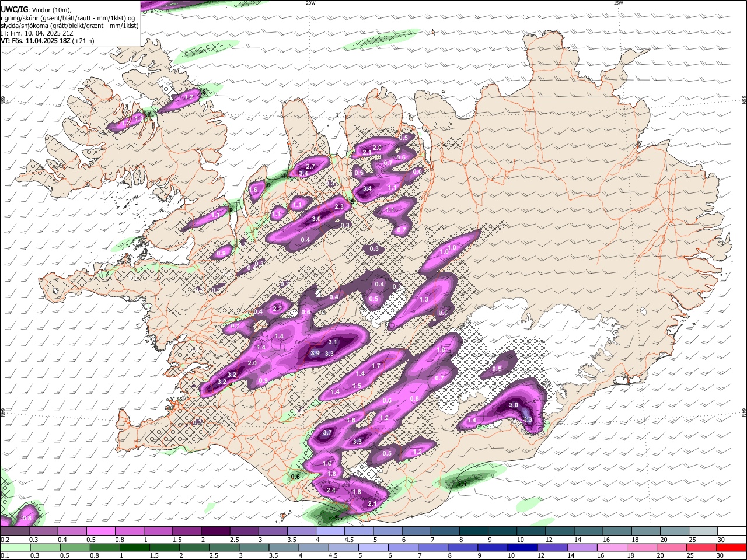747x560 pixels.
Task: Pick the darkest purple swatch labeled 2 in upper legend
Action: tap(215, 531)
